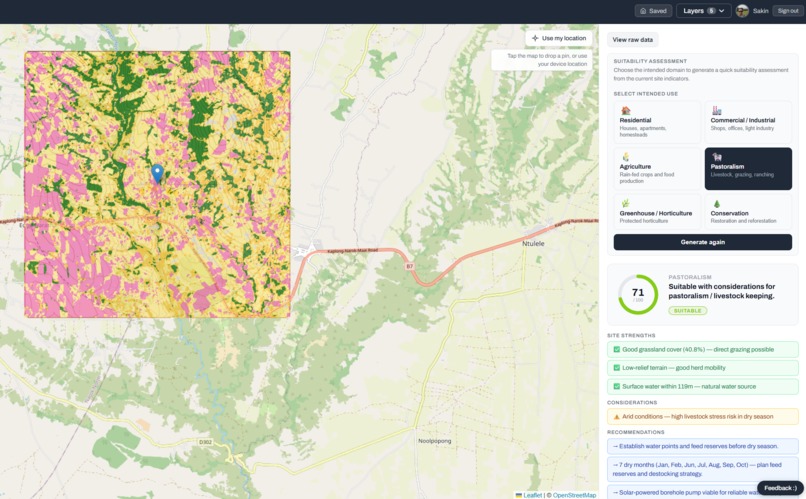Click 'Solar-powered borehole pump viable' recommendation
The width and height of the screenshot is (806, 499).
click(702, 492)
